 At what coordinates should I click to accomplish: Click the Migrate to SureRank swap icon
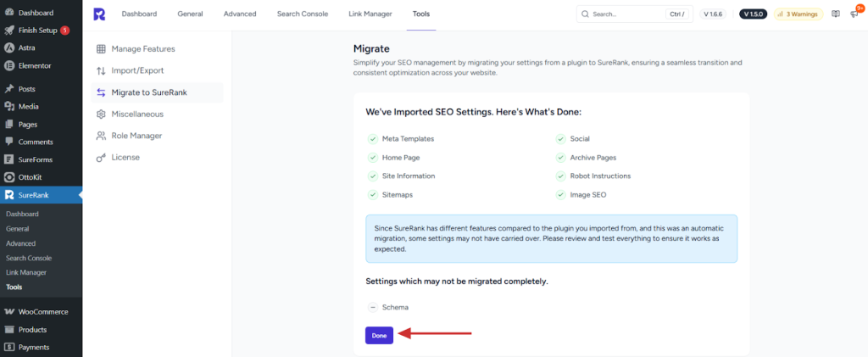101,92
